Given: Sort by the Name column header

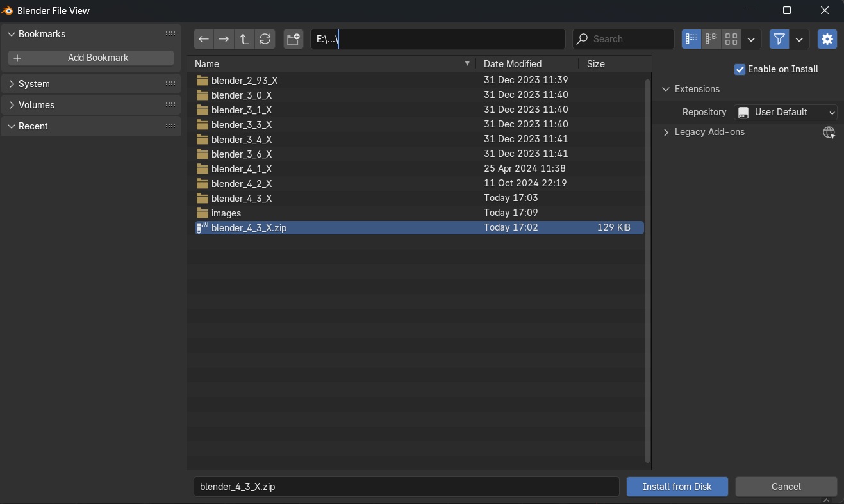Looking at the screenshot, I should 332,64.
